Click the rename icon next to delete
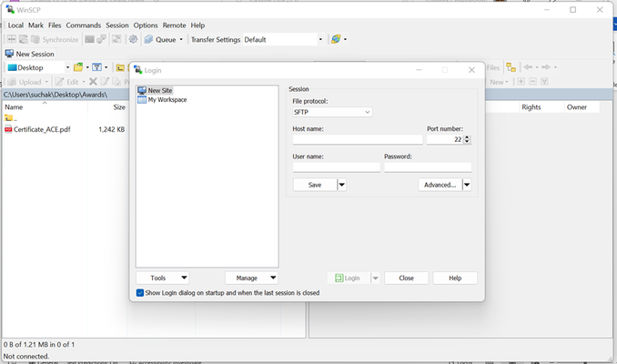Image resolution: width=617 pixels, height=364 pixels. tap(105, 82)
